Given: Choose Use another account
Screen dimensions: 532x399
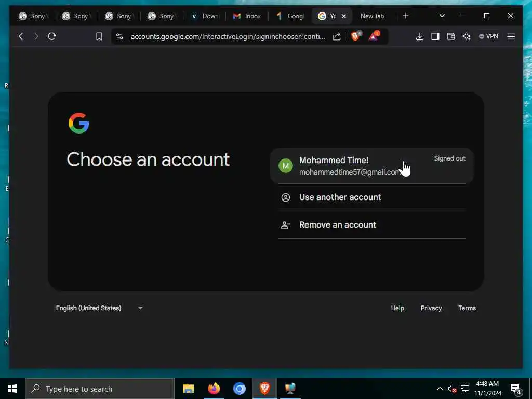Looking at the screenshot, I should coord(372,197).
